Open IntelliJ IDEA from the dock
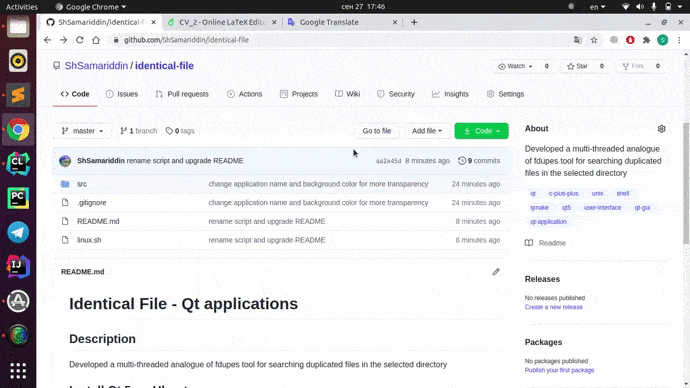 18,267
